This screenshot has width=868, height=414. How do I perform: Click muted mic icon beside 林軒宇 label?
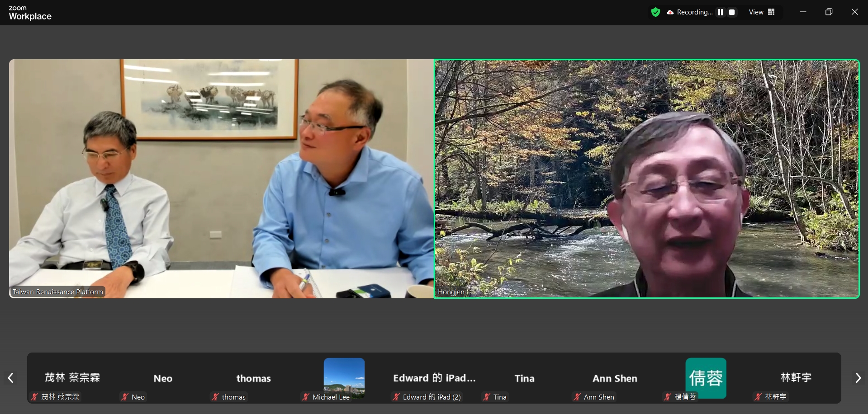pos(758,397)
